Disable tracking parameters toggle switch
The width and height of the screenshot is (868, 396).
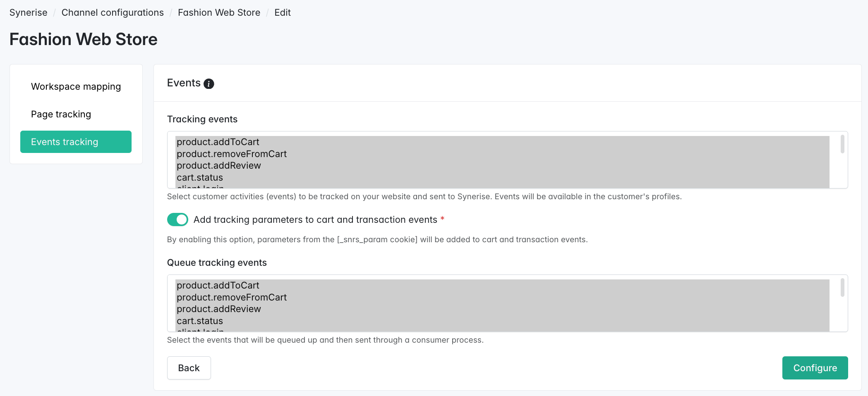177,219
